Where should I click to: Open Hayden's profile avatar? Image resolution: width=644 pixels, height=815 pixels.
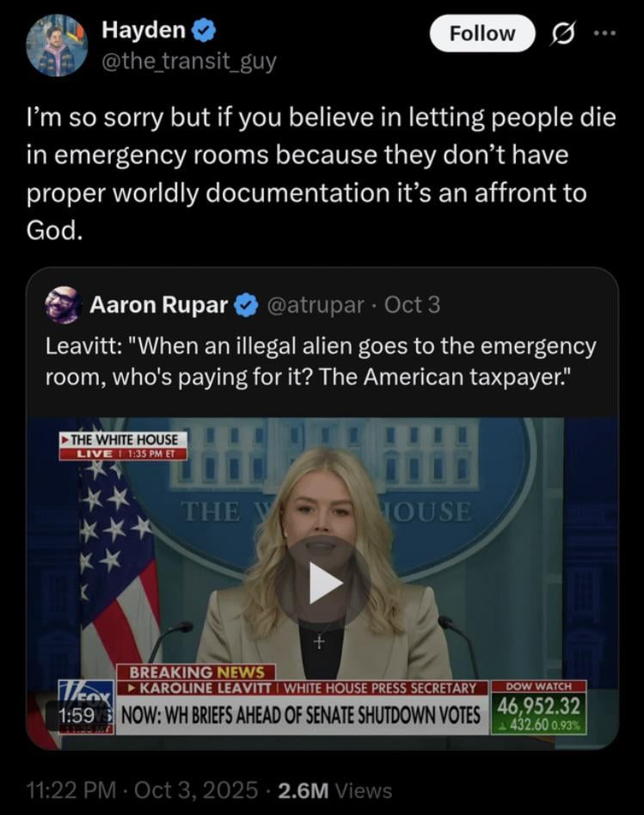57,46
